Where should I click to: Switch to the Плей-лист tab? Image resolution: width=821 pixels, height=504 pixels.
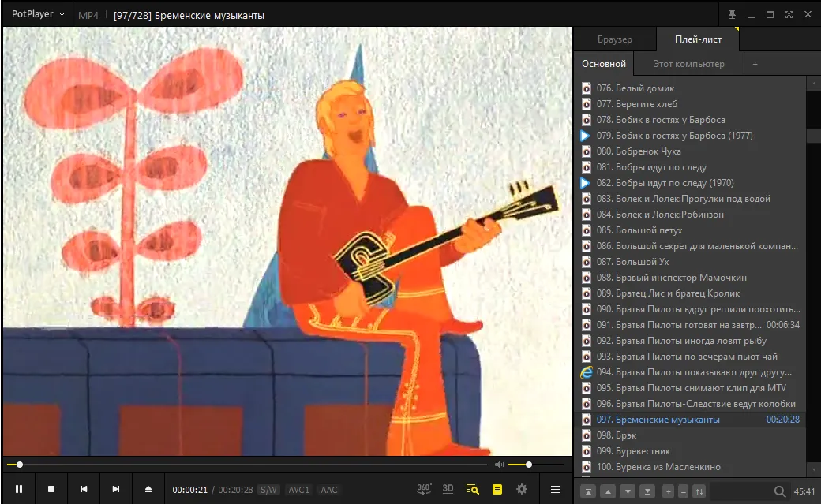point(698,39)
